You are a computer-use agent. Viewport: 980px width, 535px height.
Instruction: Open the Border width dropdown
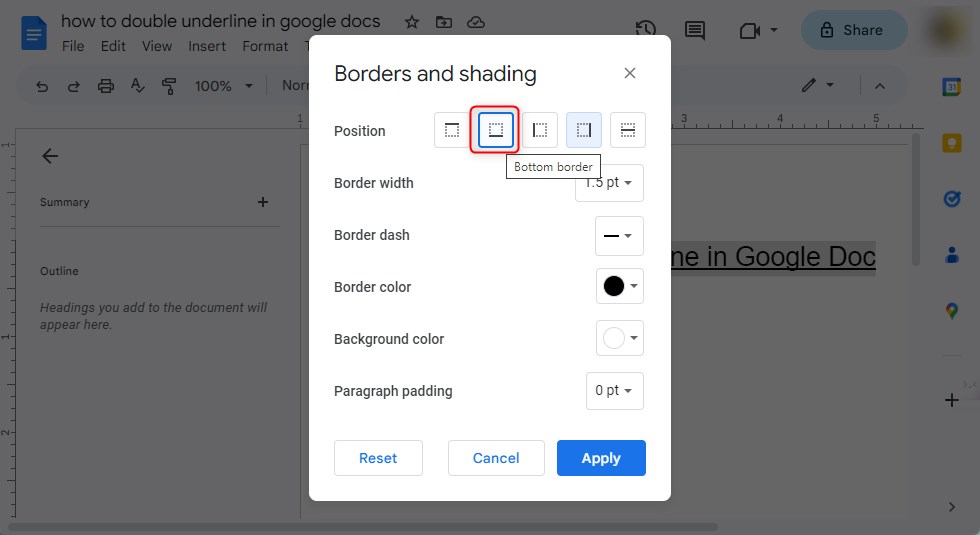coord(609,182)
